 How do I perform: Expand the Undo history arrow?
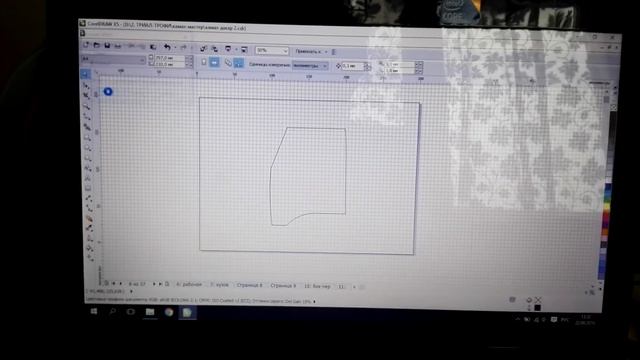pos(175,48)
